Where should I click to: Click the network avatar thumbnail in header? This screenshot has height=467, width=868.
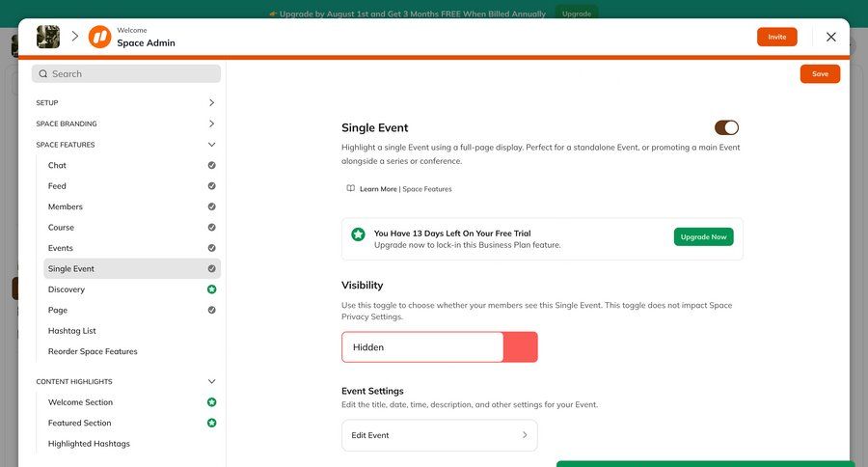tap(48, 37)
